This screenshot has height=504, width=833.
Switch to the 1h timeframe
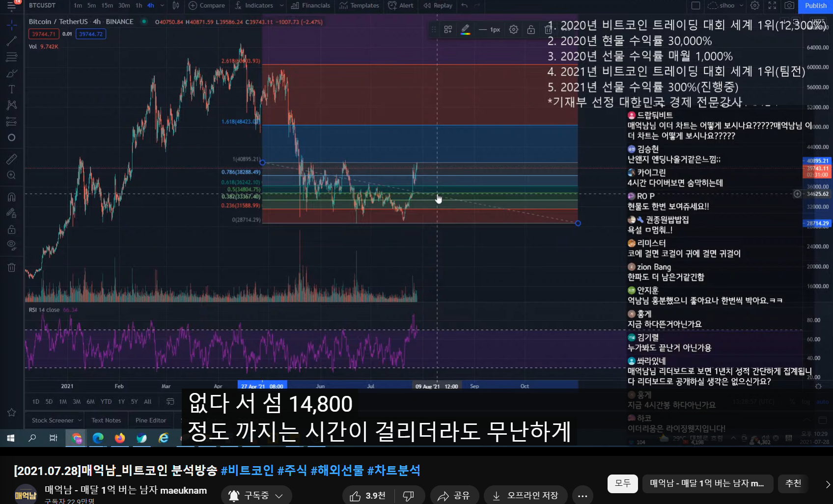point(139,5)
